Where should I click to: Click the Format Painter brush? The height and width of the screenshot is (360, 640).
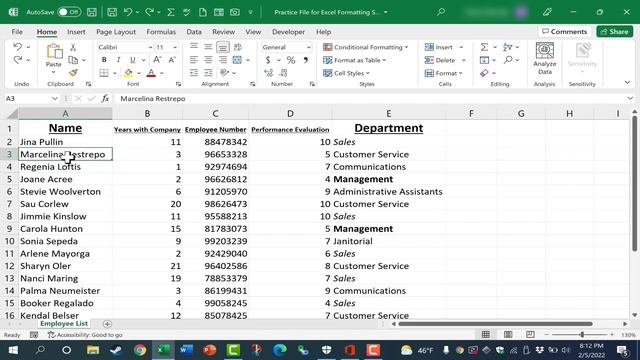pyautogui.click(x=73, y=73)
